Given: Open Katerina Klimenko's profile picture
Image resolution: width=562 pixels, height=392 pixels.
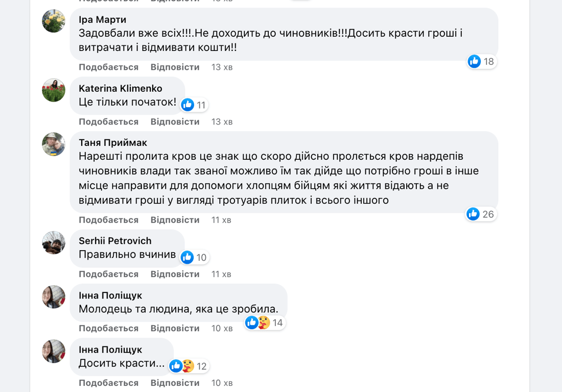Looking at the screenshot, I should pyautogui.click(x=54, y=90).
